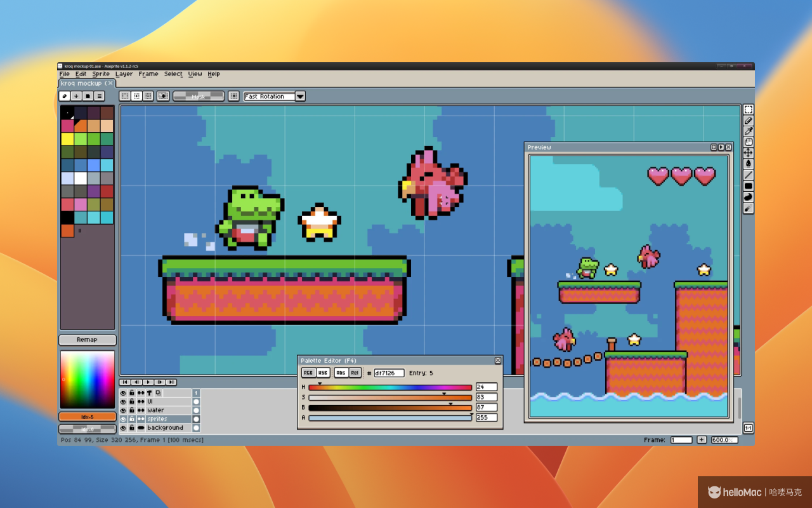Lock the water layer
812x508 pixels.
pos(132,410)
